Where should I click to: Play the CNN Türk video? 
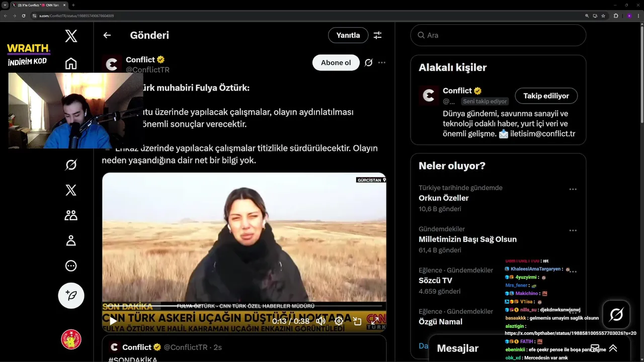[x=113, y=321]
